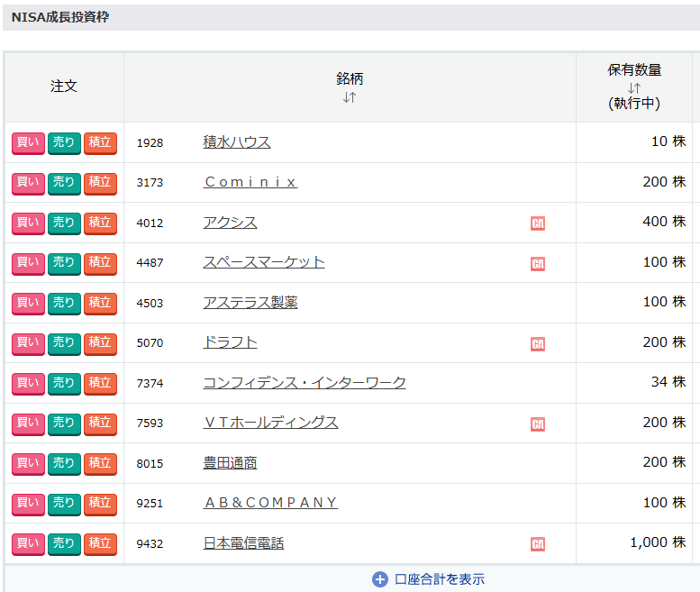The image size is (700, 592).
Task: Set up 積立 for Ｃｏｍｉｎｉｘ
Action: coord(100,184)
